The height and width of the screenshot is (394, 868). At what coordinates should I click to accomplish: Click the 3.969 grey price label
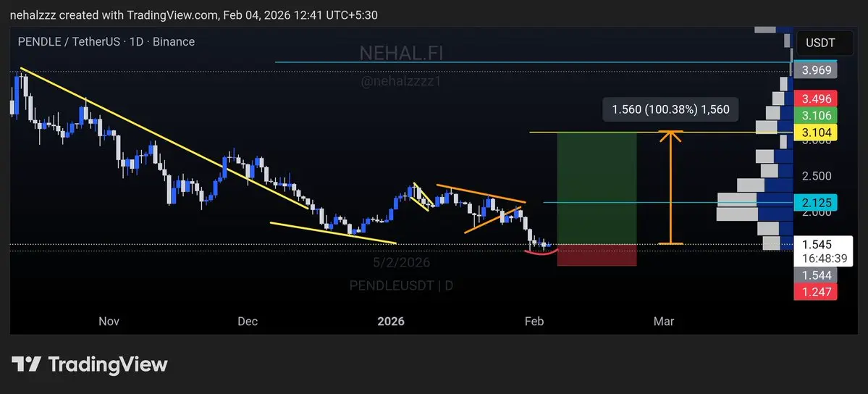[815, 70]
